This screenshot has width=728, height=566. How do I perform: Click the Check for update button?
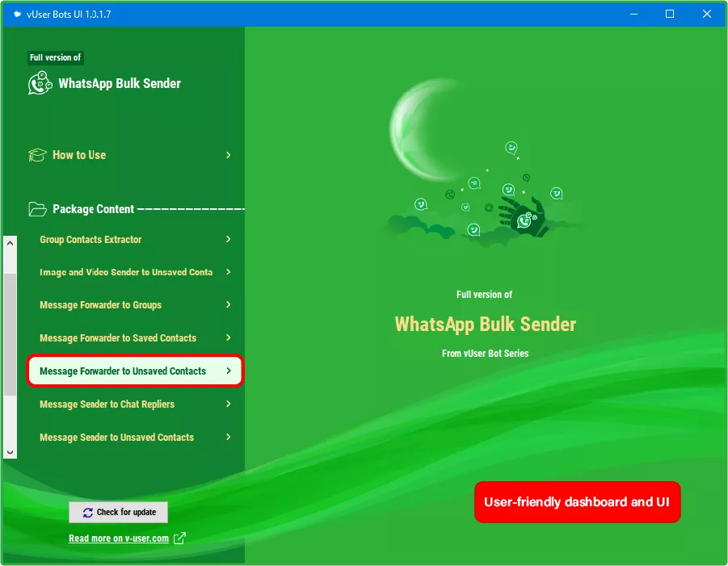coord(119,512)
